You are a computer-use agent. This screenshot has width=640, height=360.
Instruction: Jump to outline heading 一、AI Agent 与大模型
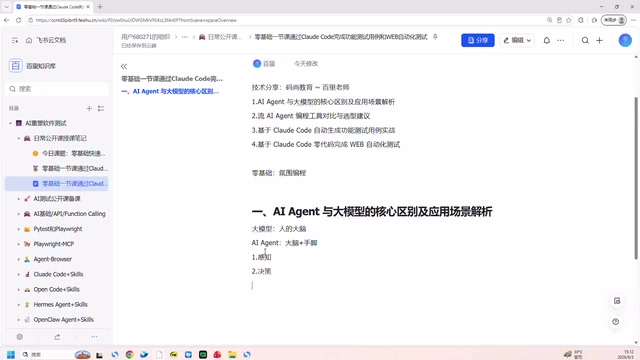[170, 91]
